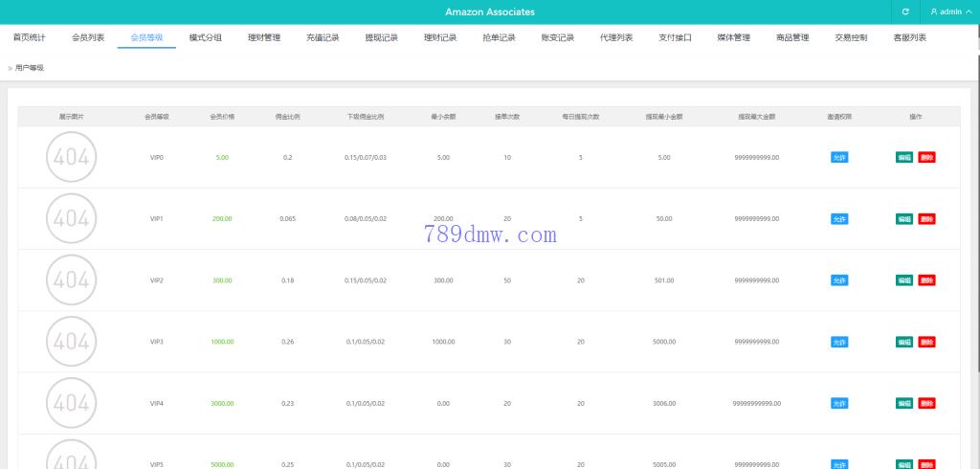Image resolution: width=980 pixels, height=469 pixels.
Task: Open the 商品管理 tab
Action: (x=792, y=38)
